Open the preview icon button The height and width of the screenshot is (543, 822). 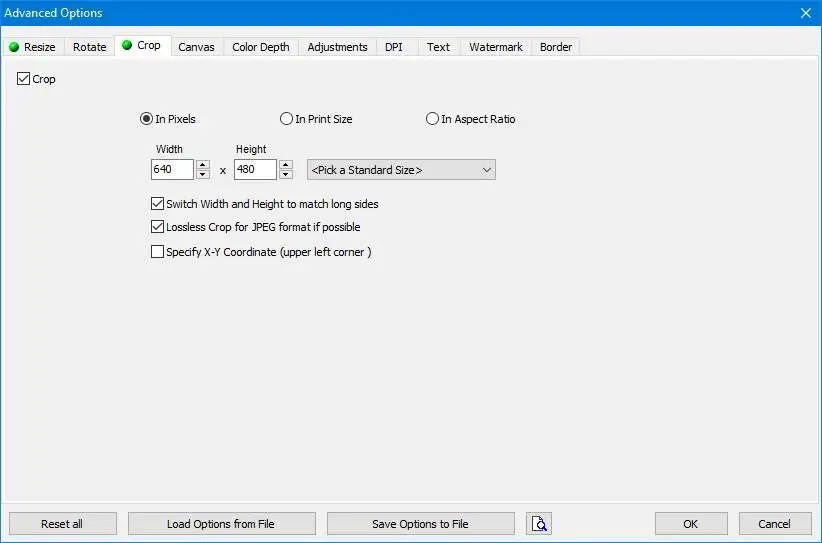coord(538,524)
